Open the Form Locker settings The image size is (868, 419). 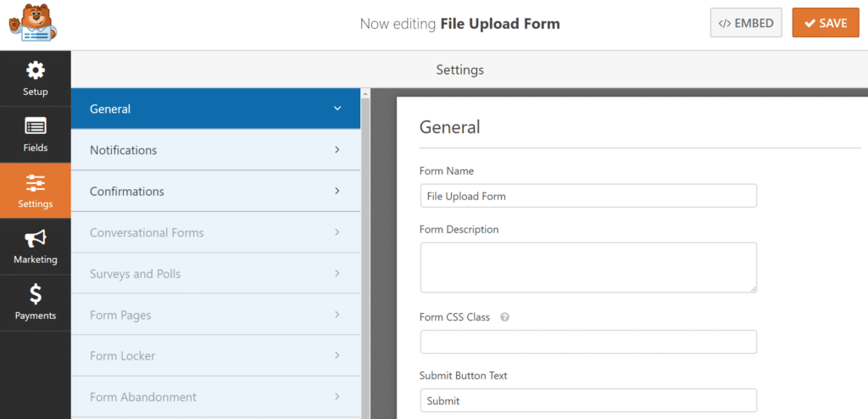click(x=122, y=356)
